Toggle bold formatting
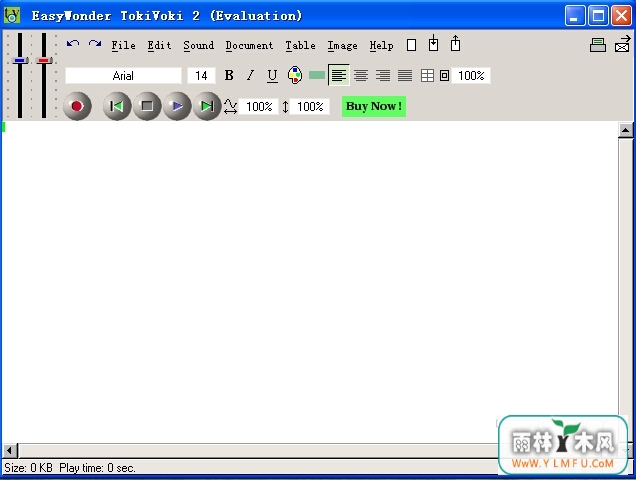Screen dimensions: 636x480 click(229, 75)
